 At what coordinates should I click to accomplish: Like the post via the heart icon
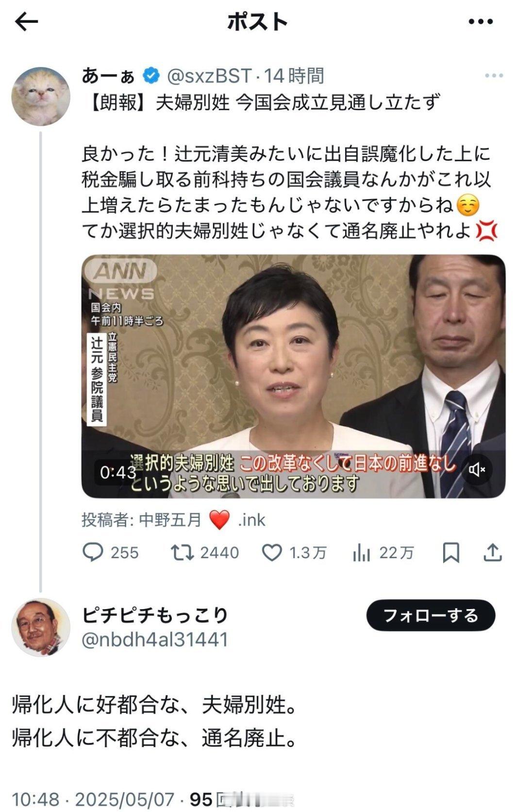point(272,552)
